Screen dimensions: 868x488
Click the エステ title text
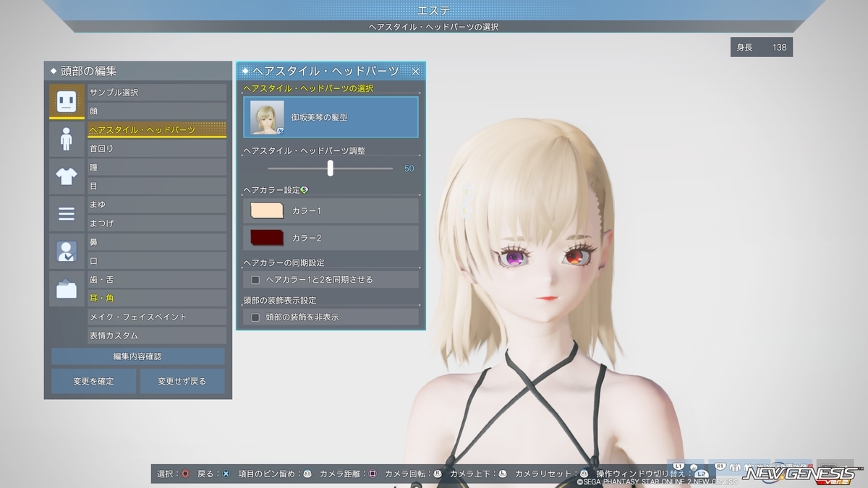pyautogui.click(x=433, y=9)
